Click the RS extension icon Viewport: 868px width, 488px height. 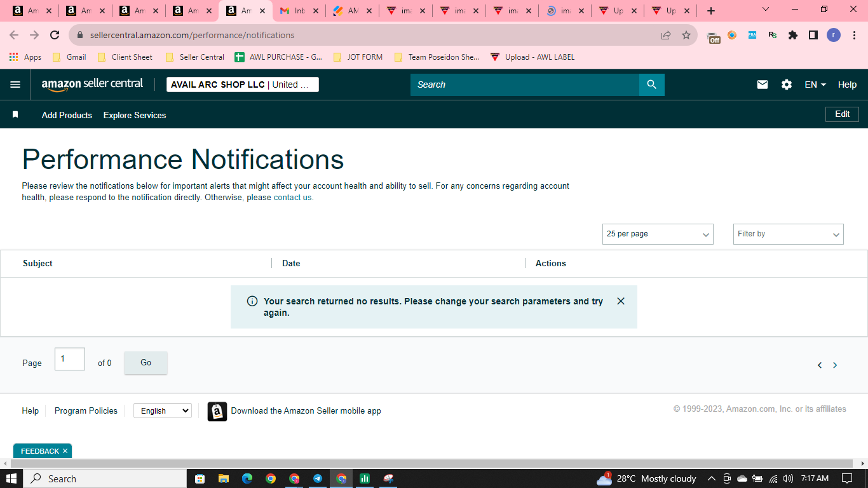pos(773,36)
